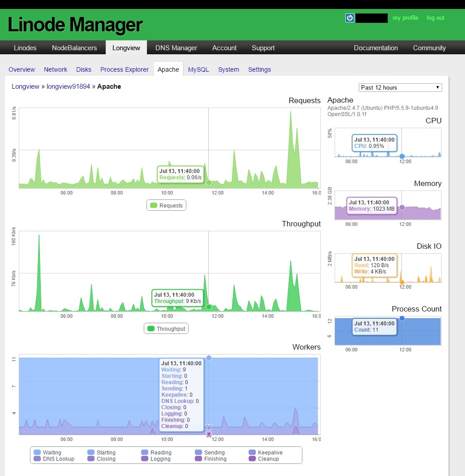Click the Throughput chart data point marker
Image resolution: width=465 pixels, height=476 pixels.
(x=209, y=307)
